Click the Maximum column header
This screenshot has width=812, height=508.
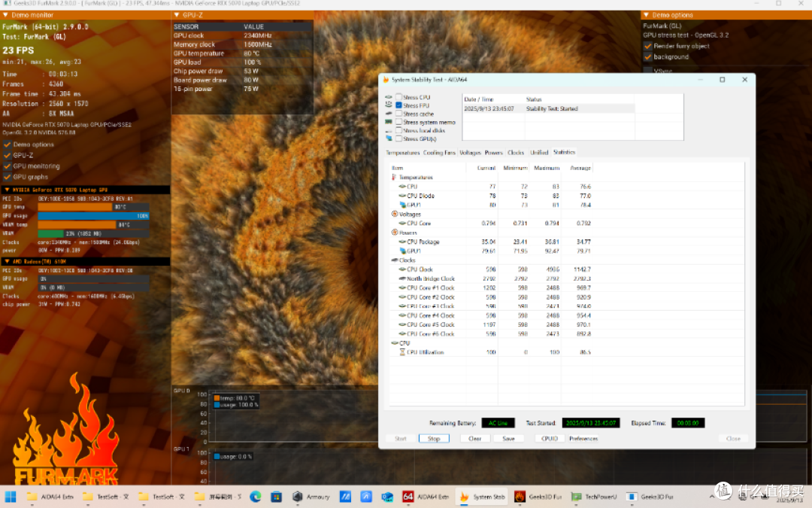click(546, 168)
